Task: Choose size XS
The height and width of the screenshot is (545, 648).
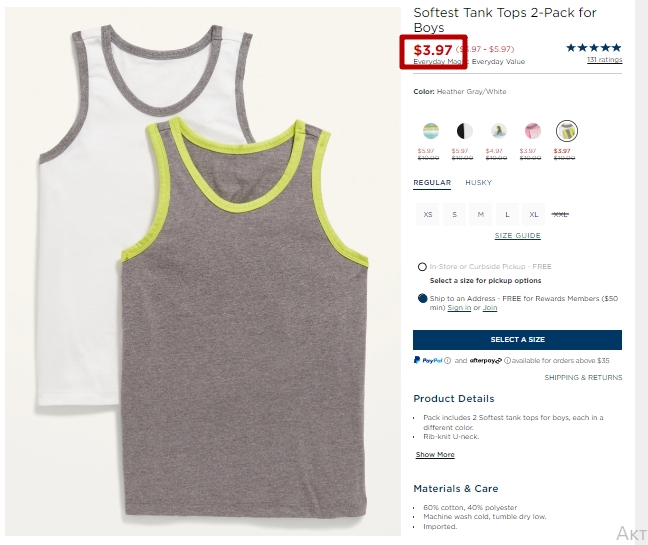Action: pyautogui.click(x=428, y=214)
